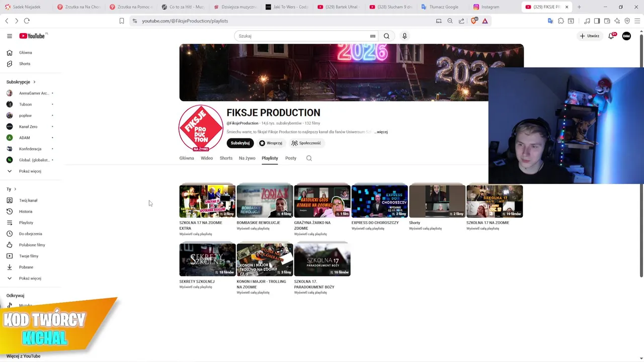644x362 pixels.
Task: Open SZKOLNA 17. PARADOKUMENT BOŻY playlist thumbnail
Action: pyautogui.click(x=322, y=260)
